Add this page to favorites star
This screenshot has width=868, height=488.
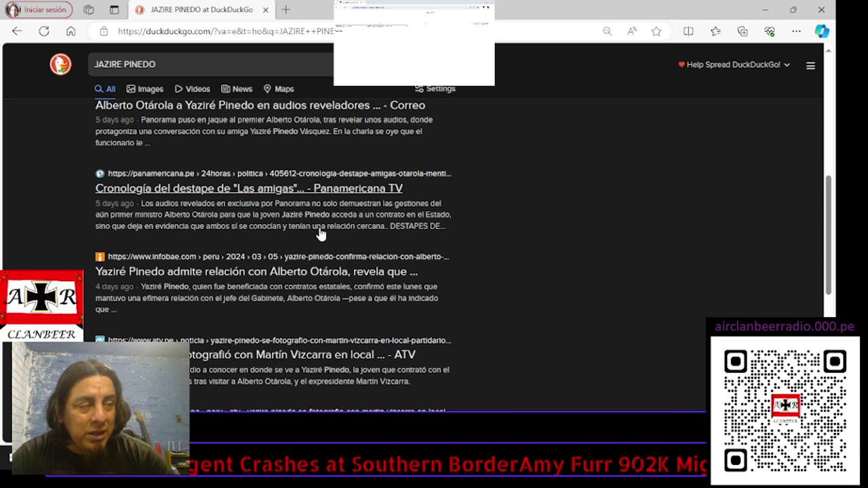click(x=656, y=31)
